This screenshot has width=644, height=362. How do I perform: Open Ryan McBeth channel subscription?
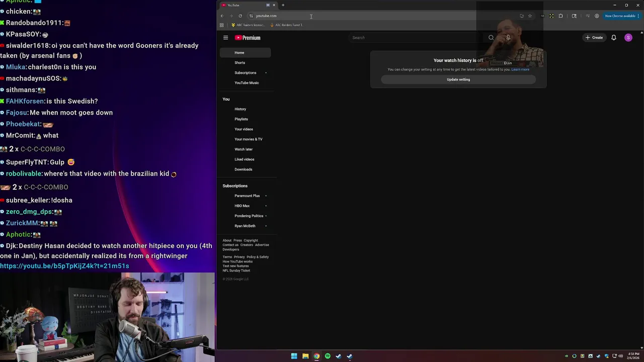pyautogui.click(x=245, y=226)
